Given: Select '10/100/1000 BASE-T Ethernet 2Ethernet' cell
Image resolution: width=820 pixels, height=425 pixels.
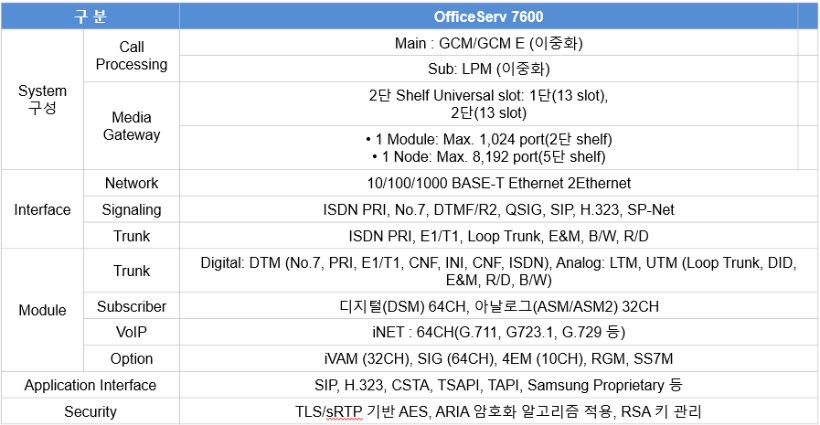Looking at the screenshot, I should click(x=499, y=183).
